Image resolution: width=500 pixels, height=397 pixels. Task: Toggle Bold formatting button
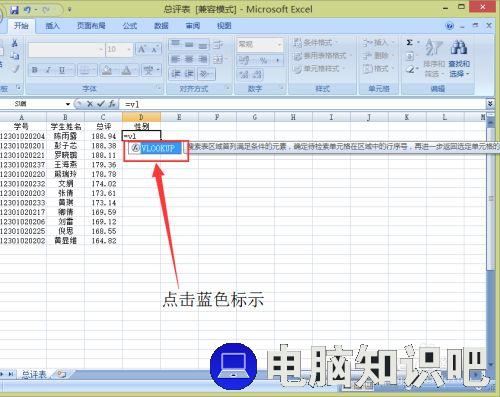(x=35, y=70)
